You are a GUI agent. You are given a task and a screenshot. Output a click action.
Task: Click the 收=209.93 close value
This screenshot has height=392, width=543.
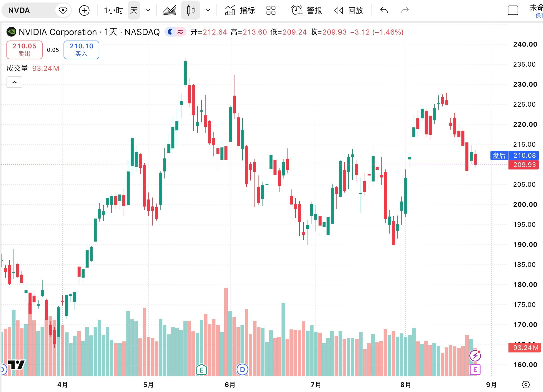[x=329, y=32]
